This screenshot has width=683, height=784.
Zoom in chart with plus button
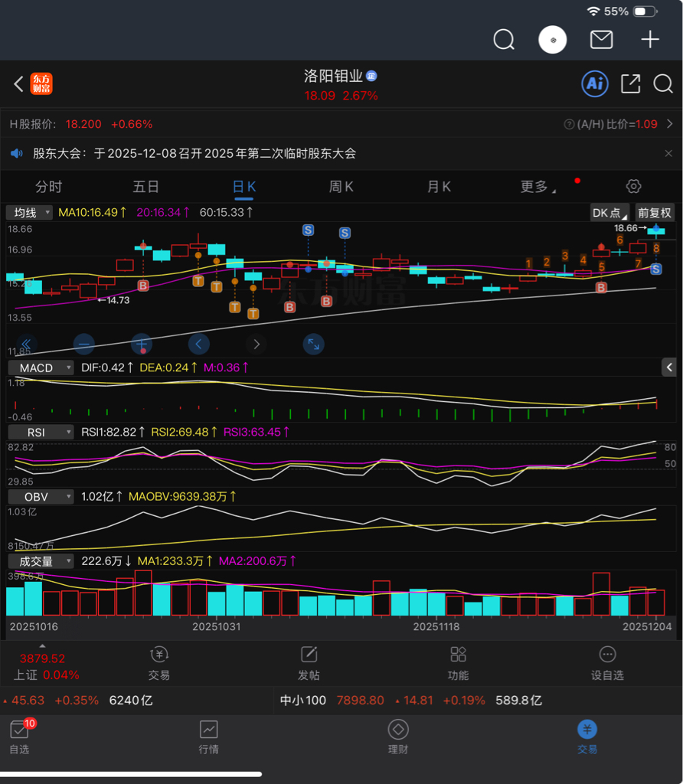tap(142, 344)
